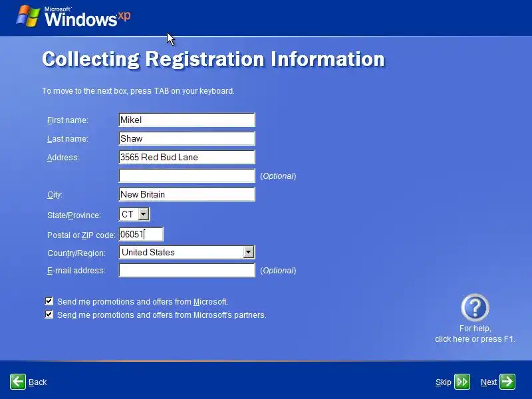
Task: Click the 'First name:' label
Action: coord(68,120)
